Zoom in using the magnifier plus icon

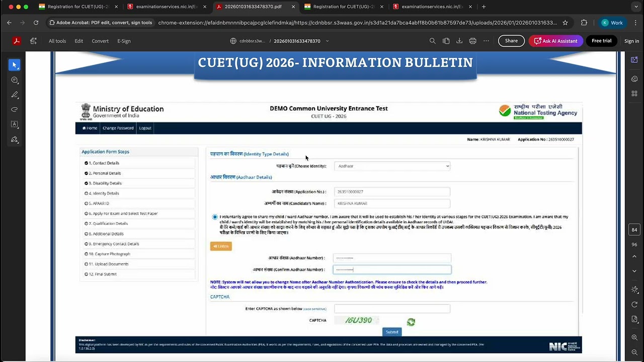(x=634, y=337)
